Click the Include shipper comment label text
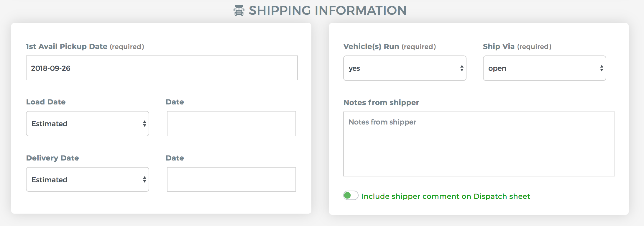Screen dimensions: 644x226 click(446, 196)
